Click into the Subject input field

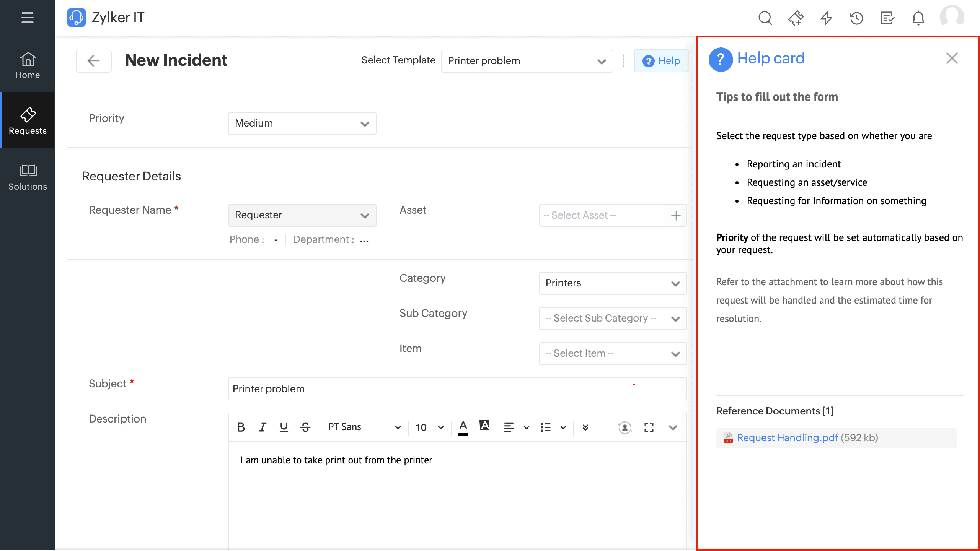(x=457, y=389)
